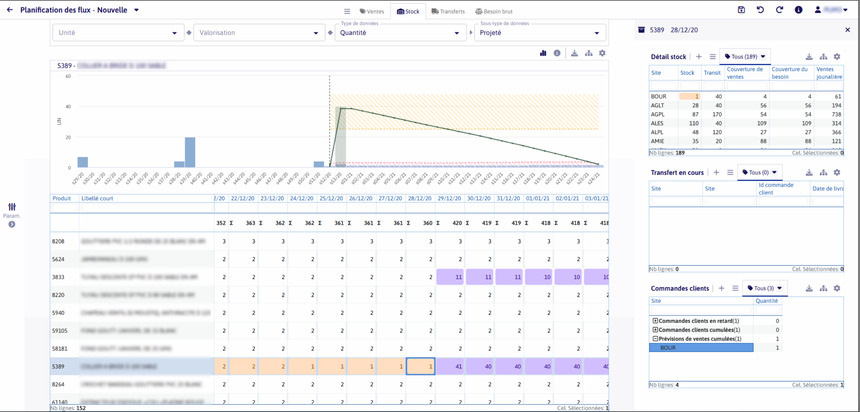Click the undo icon in header

(x=760, y=10)
